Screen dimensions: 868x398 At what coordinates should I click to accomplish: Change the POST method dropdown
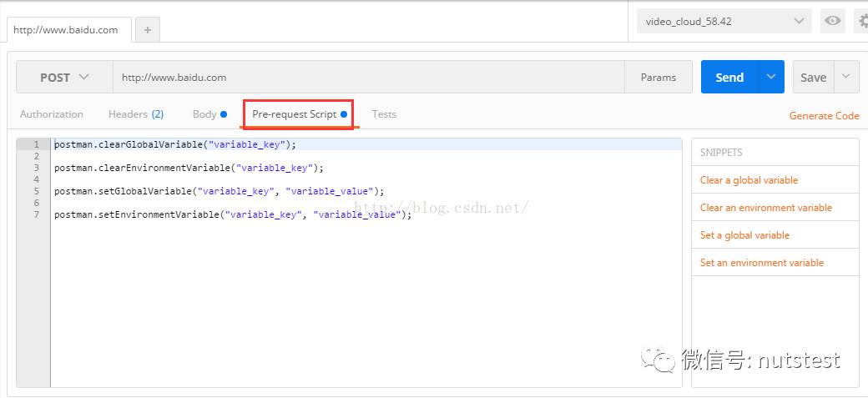(x=65, y=77)
